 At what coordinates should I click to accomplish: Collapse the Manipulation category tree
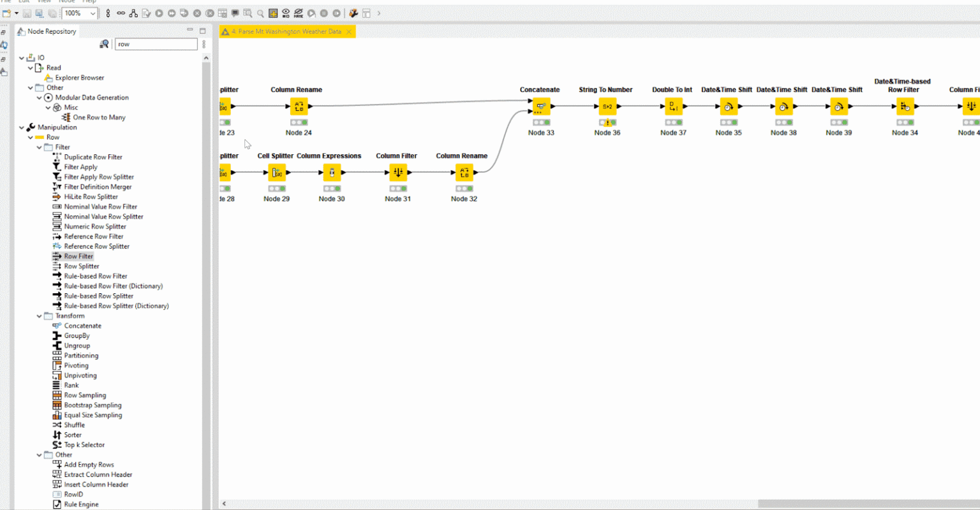tap(21, 127)
